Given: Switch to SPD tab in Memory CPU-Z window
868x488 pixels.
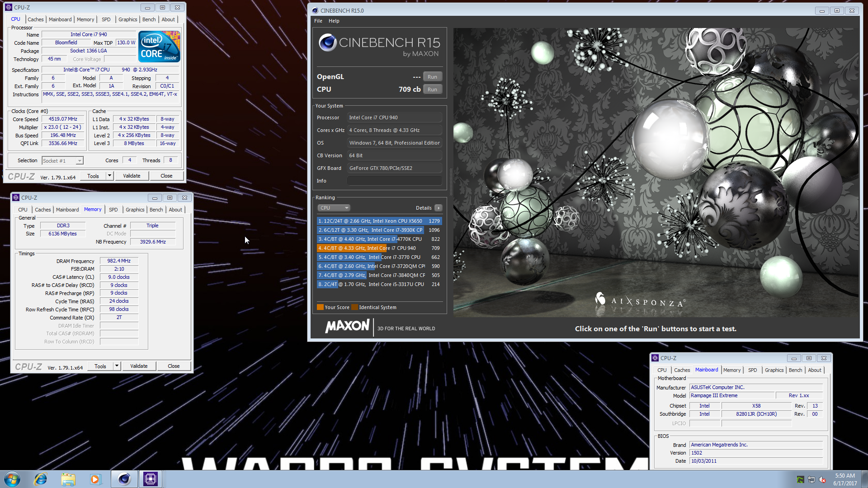Looking at the screenshot, I should [x=113, y=210].
